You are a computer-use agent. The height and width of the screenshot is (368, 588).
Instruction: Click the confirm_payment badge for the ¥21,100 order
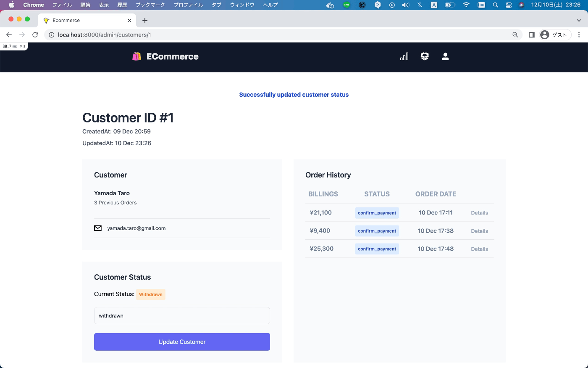pos(377,213)
